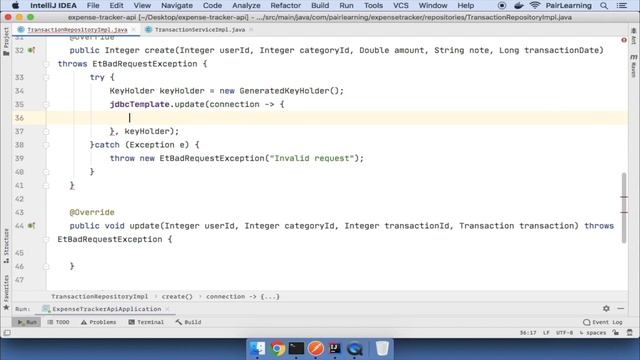Open the Edit menu
Image resolution: width=640 pixels, height=360 pixels.
coord(116,6)
